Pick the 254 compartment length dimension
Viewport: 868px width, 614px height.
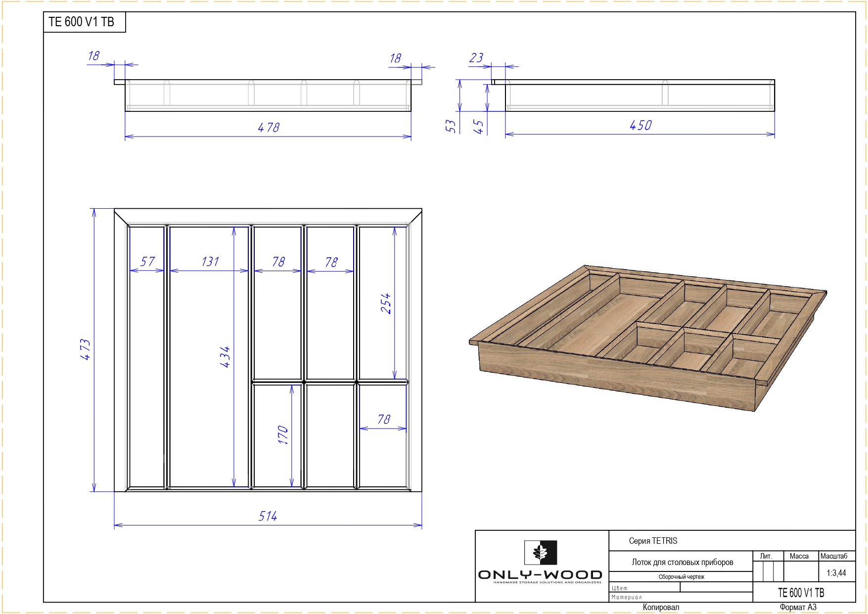(x=386, y=303)
